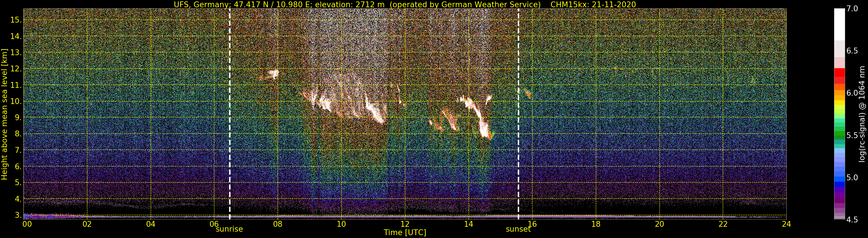Click the white top segment of the colorbar

click(839, 24)
